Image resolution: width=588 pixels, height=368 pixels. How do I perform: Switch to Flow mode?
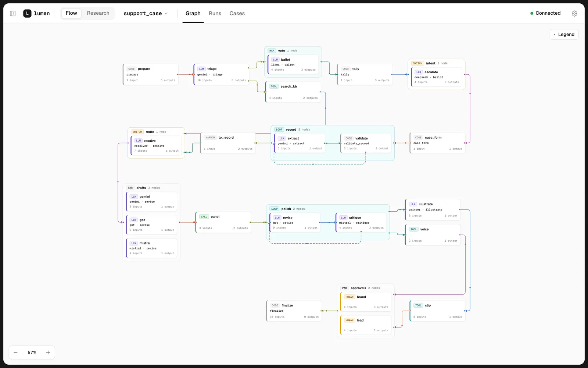coord(71,13)
